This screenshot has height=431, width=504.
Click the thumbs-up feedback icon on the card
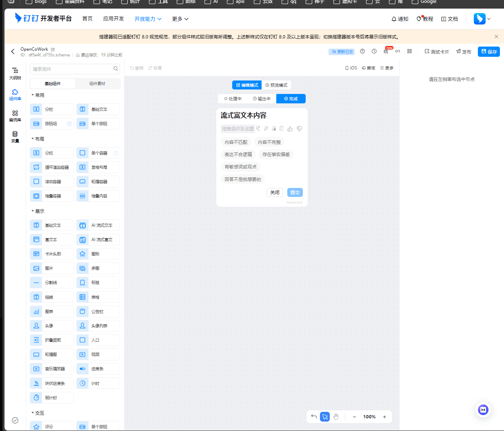coord(290,128)
